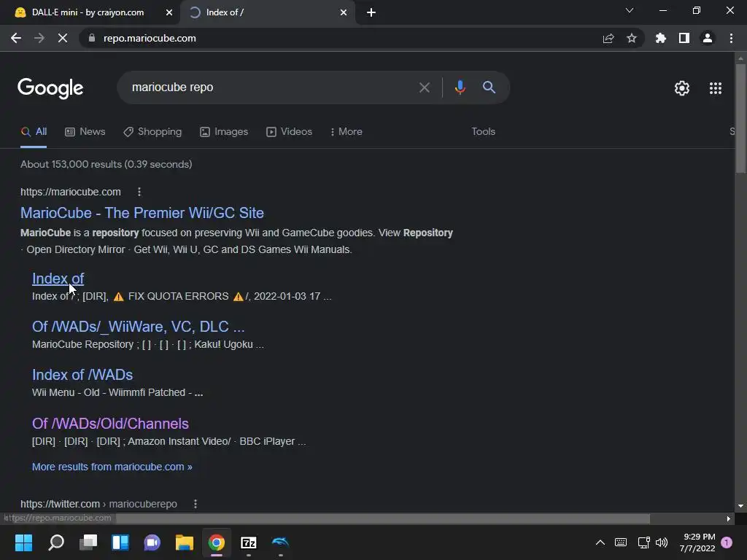Open Google quick settings gear
The height and width of the screenshot is (560, 747).
click(x=682, y=88)
